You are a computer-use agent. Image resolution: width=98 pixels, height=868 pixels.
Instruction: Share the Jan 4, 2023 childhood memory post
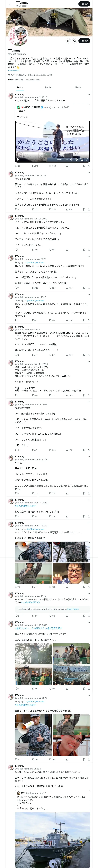pos(89,209)
